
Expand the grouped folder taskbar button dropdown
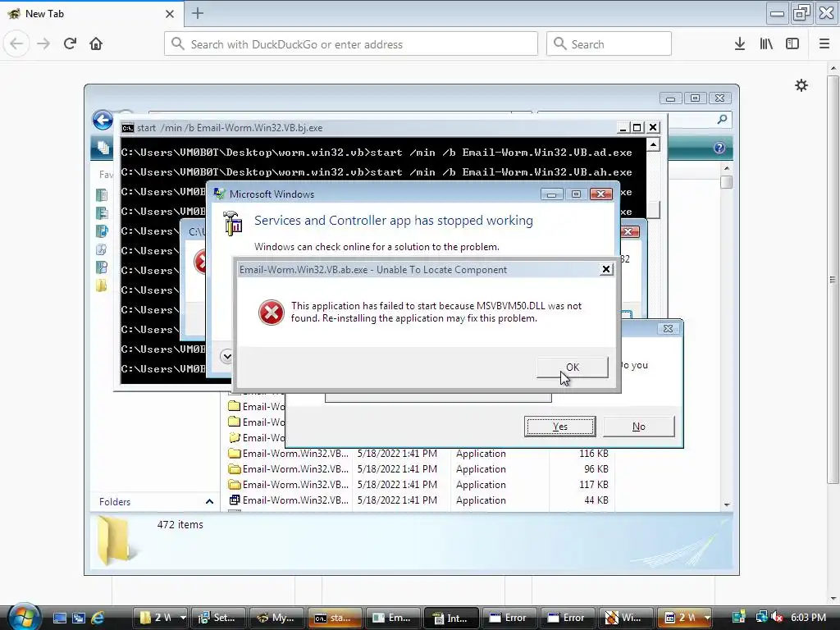(x=183, y=618)
